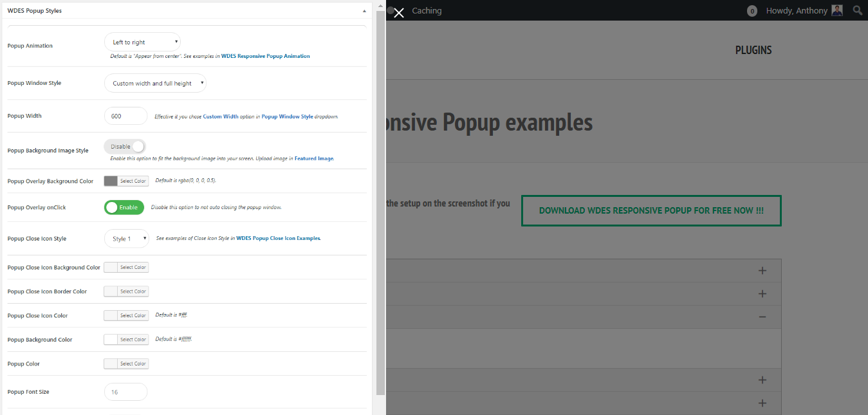The width and height of the screenshot is (868, 415).
Task: Open the Popup Close Icon Style dropdown
Action: pyautogui.click(x=126, y=239)
